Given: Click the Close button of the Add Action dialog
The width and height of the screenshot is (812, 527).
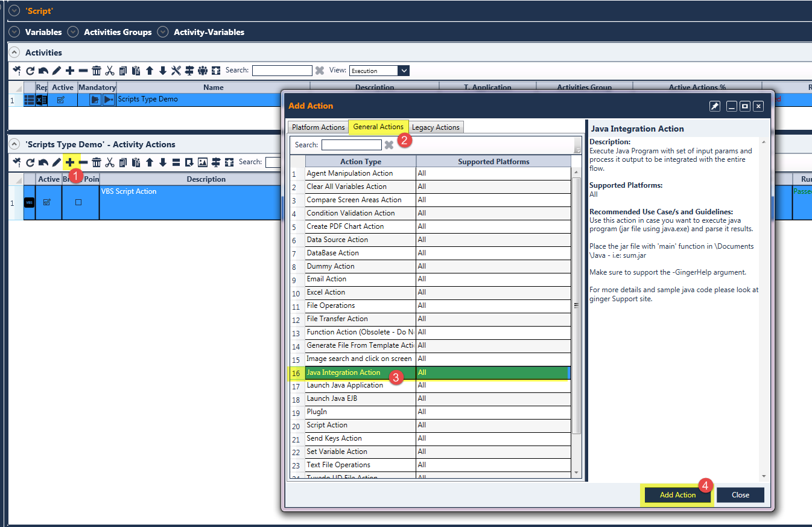Looking at the screenshot, I should tap(740, 494).
